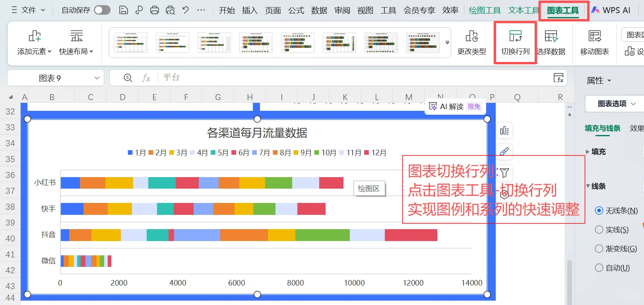Open the 页面 tab

coord(273,10)
